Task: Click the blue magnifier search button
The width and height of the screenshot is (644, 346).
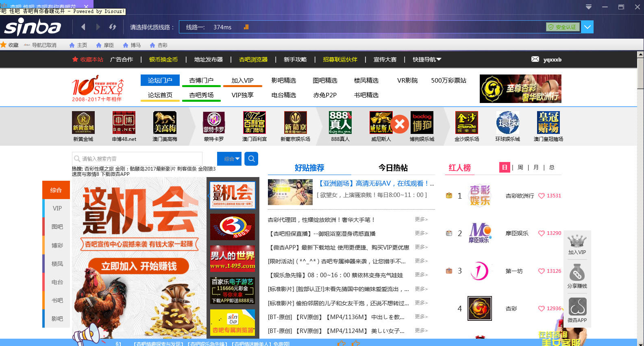Action: 251,159
